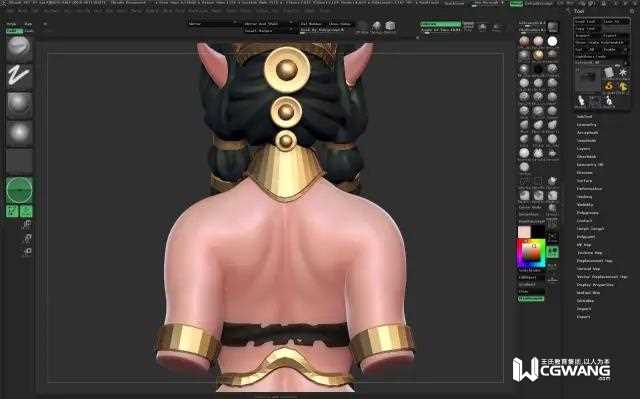Viewport: 640px width, 399px height.
Task: Pick the pink main color swatch
Action: point(524,231)
